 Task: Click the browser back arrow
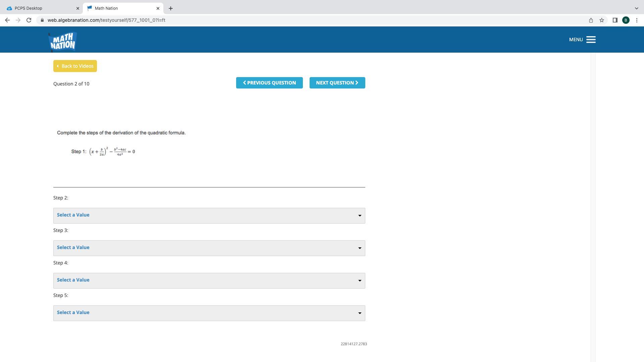click(7, 20)
